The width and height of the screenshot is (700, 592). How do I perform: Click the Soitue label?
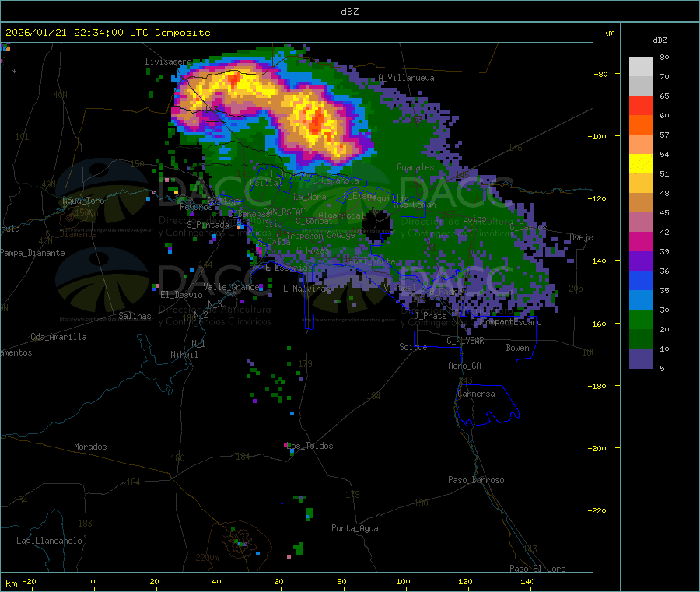coord(413,347)
